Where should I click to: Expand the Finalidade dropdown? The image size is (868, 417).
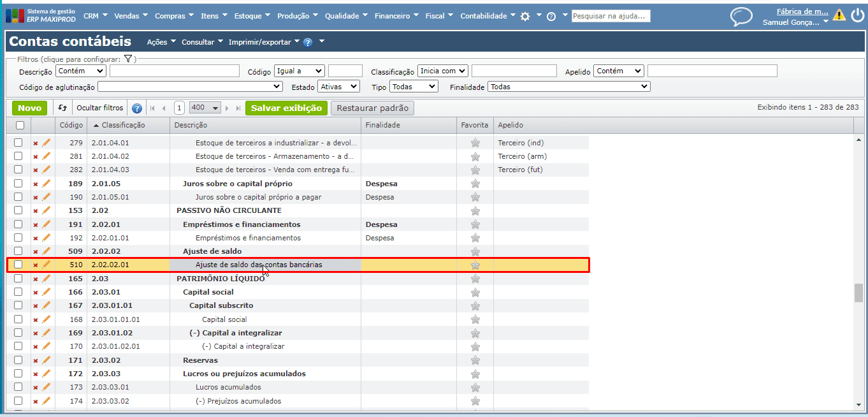(568, 87)
